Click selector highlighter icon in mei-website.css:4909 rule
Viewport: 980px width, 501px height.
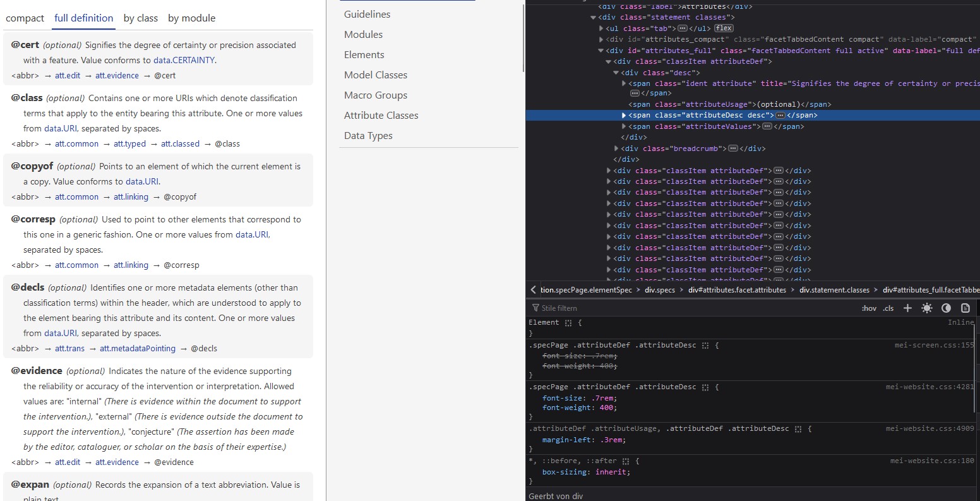[x=798, y=428]
